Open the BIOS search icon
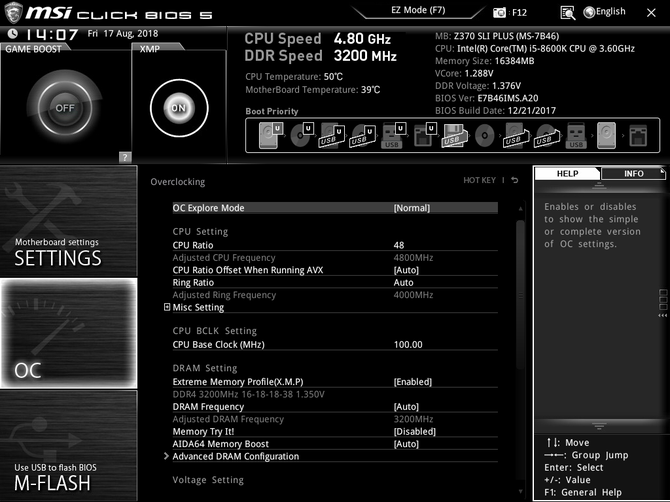The image size is (670, 502). pyautogui.click(x=567, y=13)
